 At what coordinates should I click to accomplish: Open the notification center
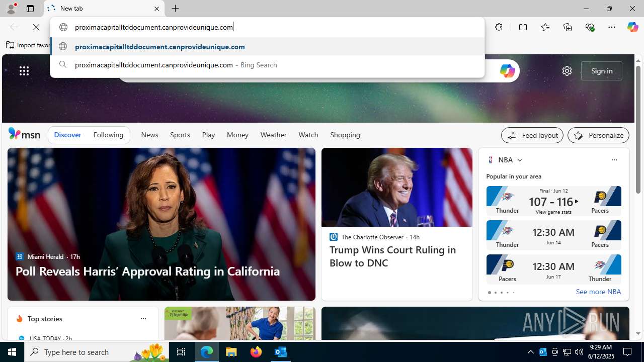coord(628,352)
